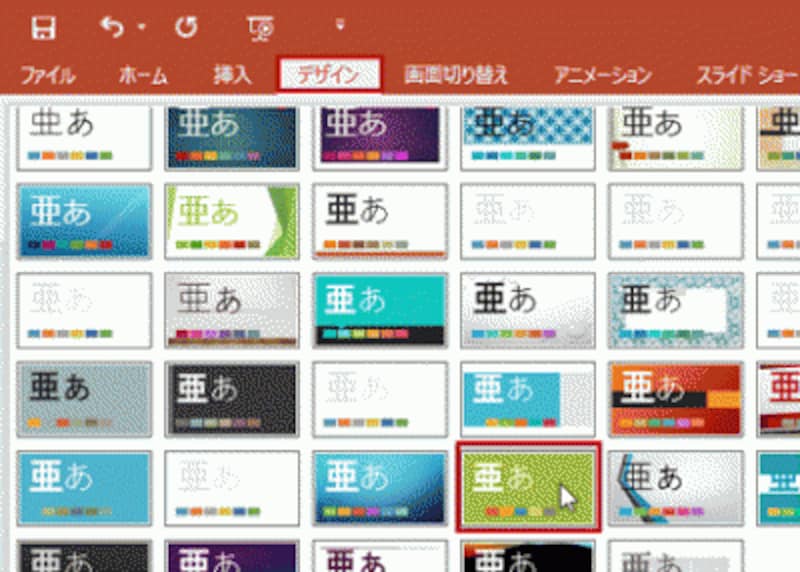Go to the アニメーション tab
The image size is (800, 572).
click(603, 76)
